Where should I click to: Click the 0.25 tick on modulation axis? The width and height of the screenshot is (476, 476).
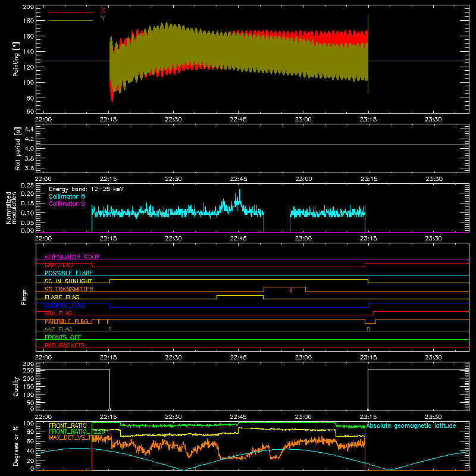tap(28, 186)
